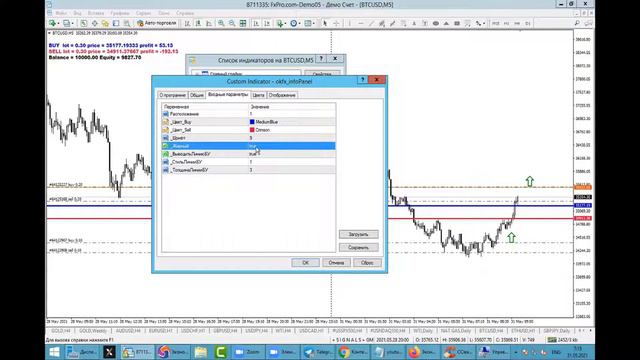Viewport: 640px width, 360px height.
Task: Open the Templates dropdown
Action: point(309,23)
